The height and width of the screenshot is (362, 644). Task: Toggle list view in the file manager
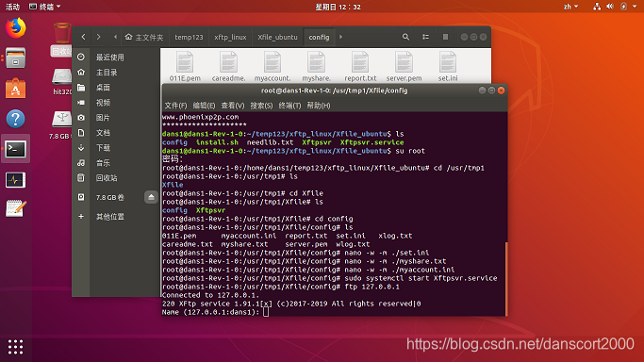tap(425, 37)
